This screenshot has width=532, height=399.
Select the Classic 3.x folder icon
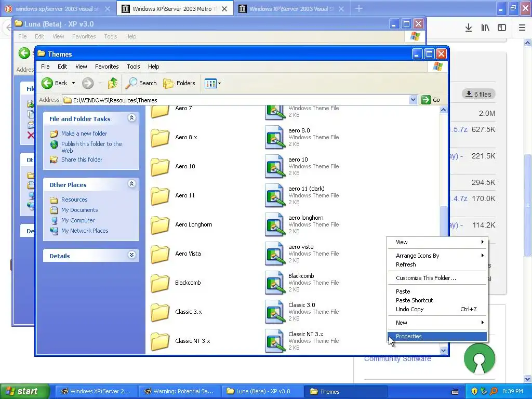(x=160, y=312)
